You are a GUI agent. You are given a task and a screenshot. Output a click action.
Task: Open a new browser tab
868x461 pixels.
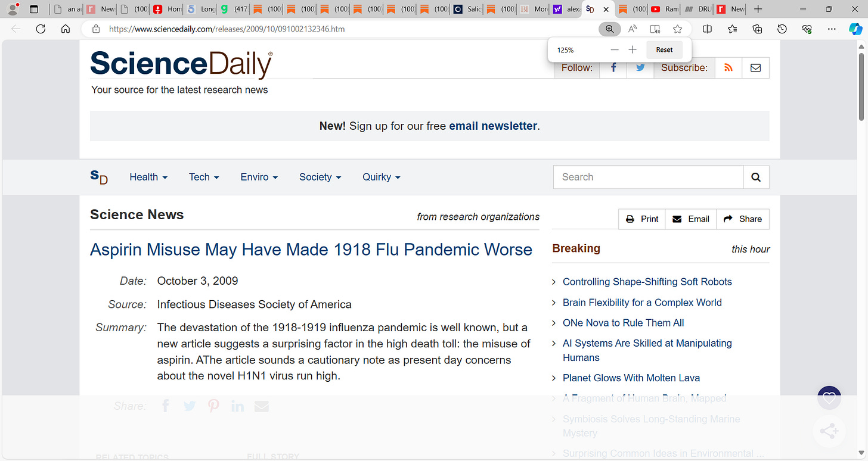758,9
